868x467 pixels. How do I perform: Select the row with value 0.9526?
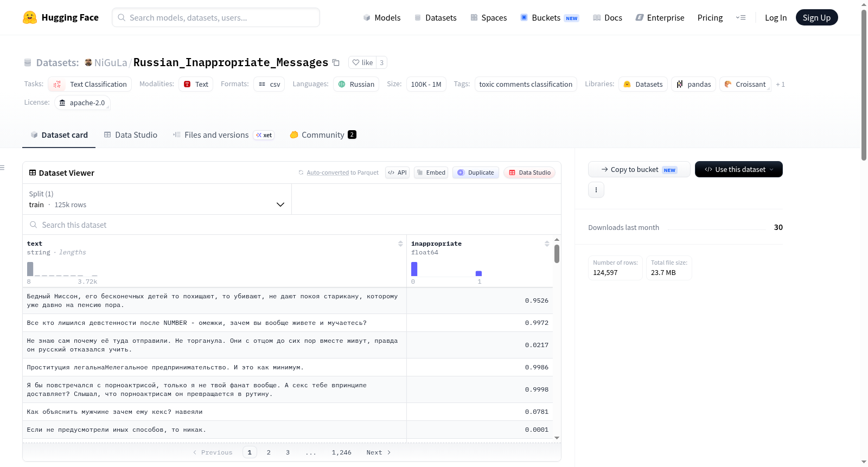coord(288,300)
